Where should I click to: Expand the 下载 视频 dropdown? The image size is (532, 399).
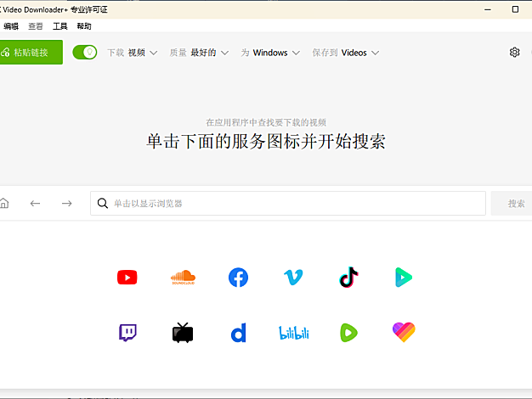(x=133, y=53)
